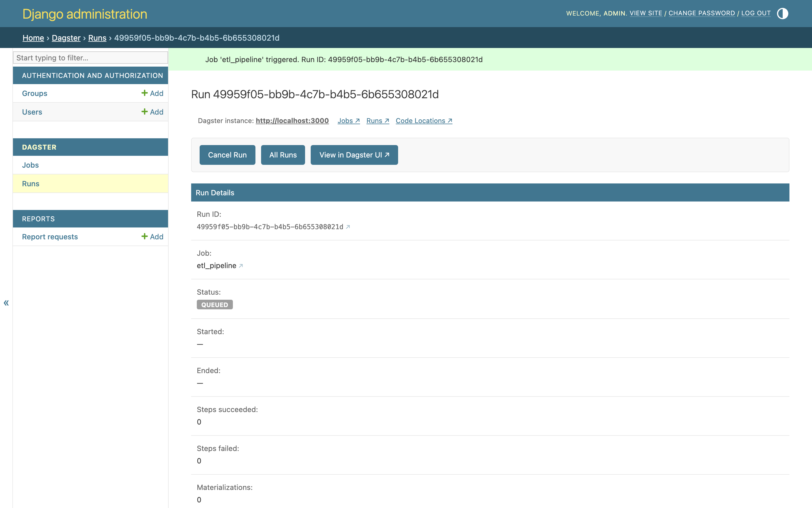812x508 pixels.
Task: Toggle the light/dark theme icon
Action: tap(782, 14)
